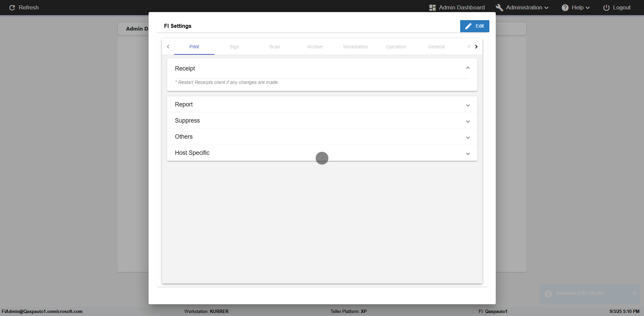Switch to the Scan tab
The height and width of the screenshot is (316, 644).
coord(275,47)
